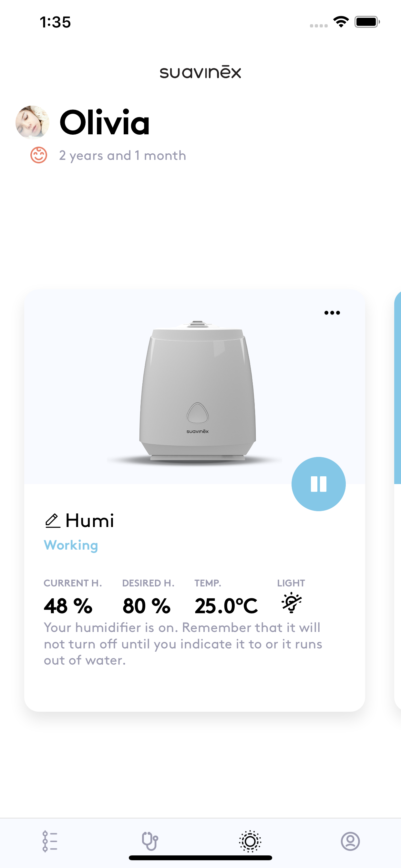Select the Olivia name heading

[105, 122]
